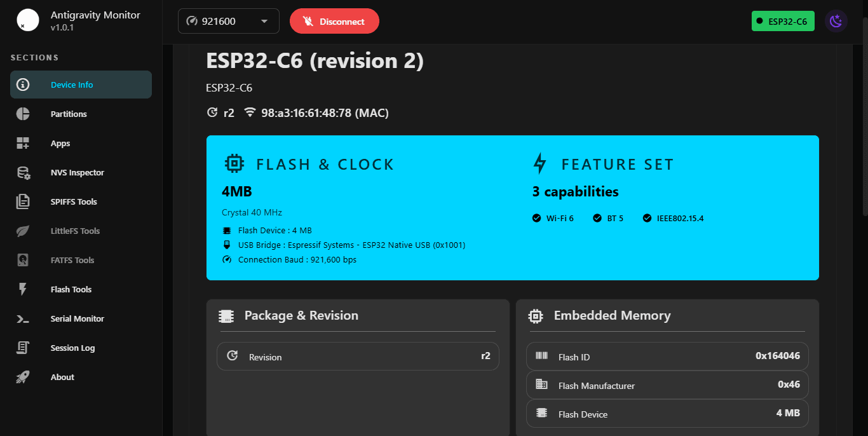This screenshot has width=868, height=436.
Task: Open the Serial Monitor terminal icon
Action: [x=23, y=318]
